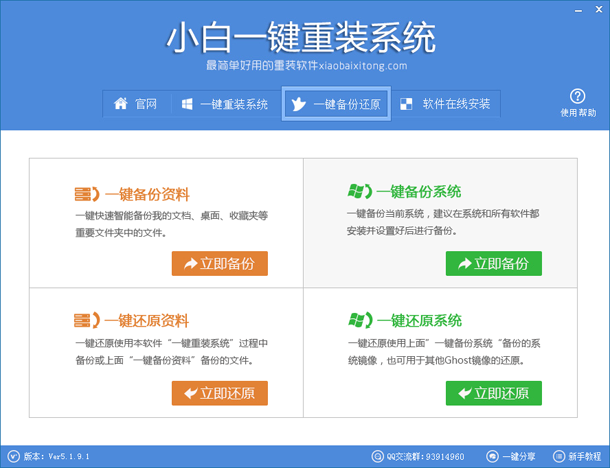Click the 小白一键重装系统 title
Screen dimensions: 610x468
[301, 38]
